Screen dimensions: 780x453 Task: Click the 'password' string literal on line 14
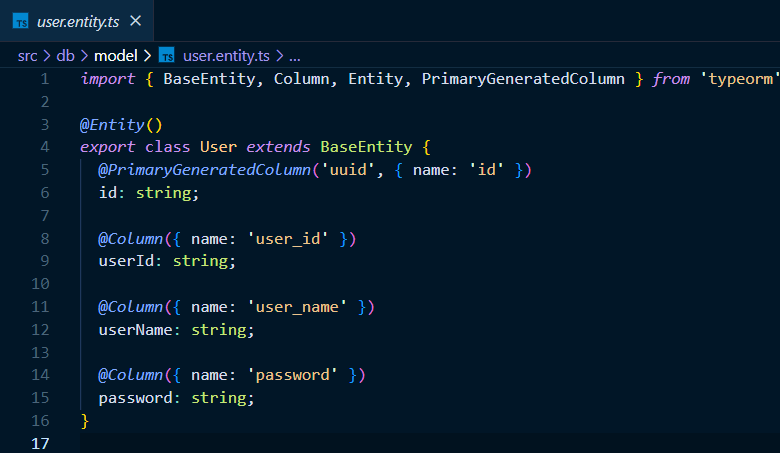[292, 375]
